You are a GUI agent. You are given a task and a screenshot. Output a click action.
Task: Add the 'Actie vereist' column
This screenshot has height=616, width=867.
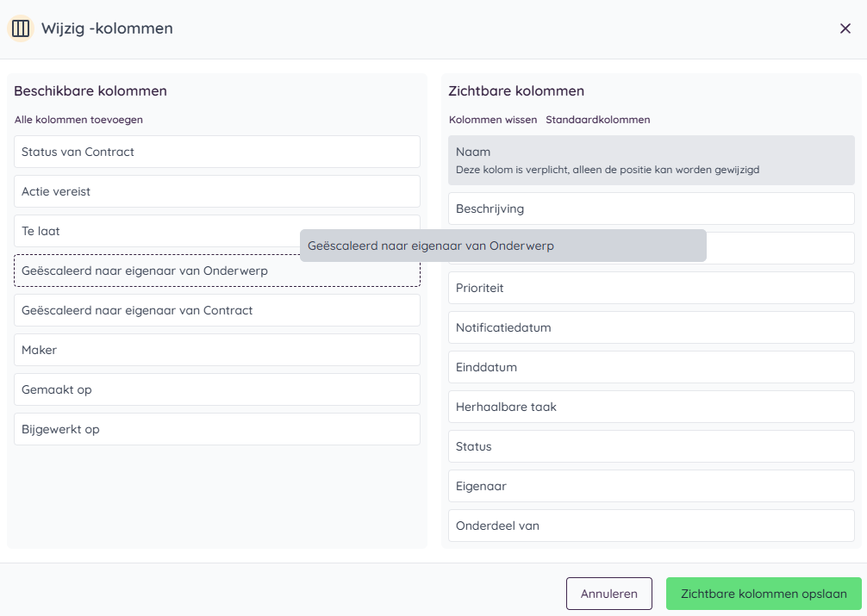tap(216, 191)
